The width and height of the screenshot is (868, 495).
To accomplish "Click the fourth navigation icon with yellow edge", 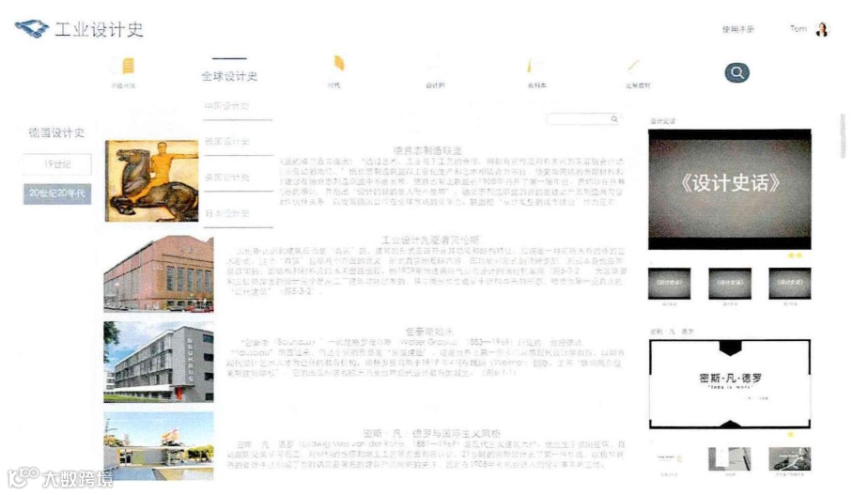I will [x=534, y=65].
